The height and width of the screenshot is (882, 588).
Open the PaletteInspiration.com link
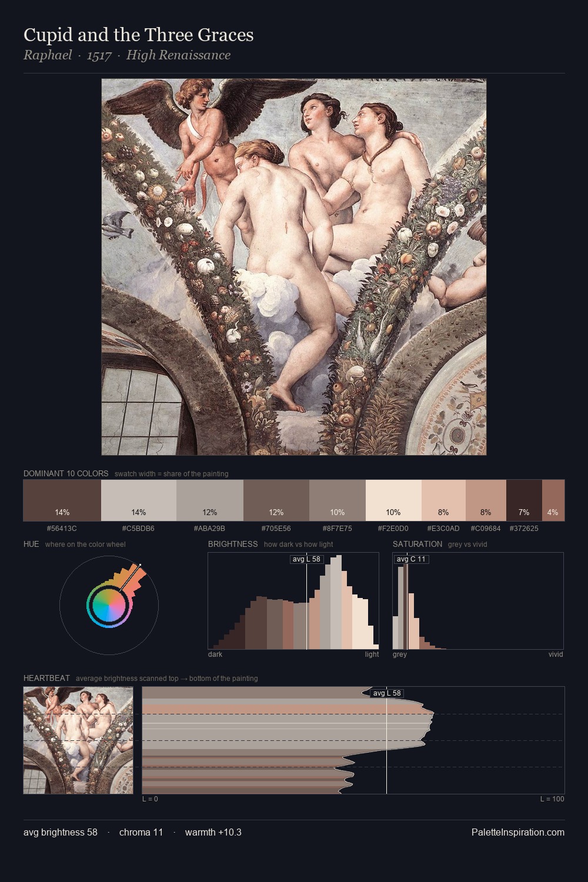[518, 832]
